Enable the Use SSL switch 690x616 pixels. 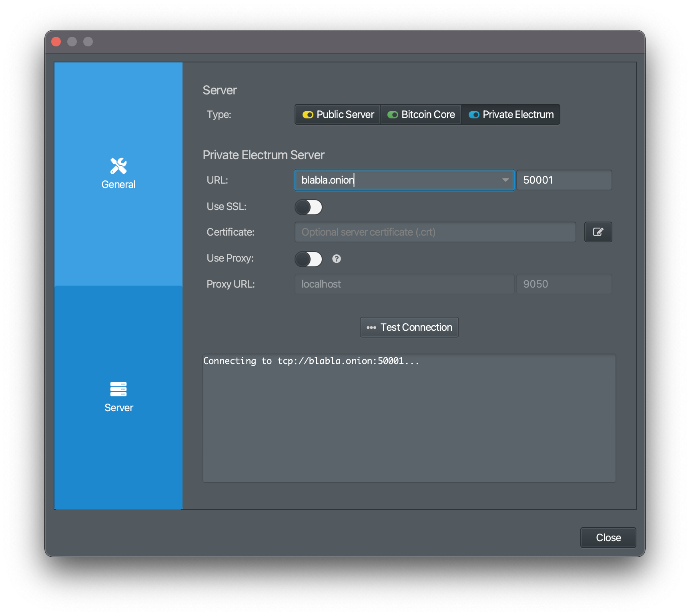point(309,207)
